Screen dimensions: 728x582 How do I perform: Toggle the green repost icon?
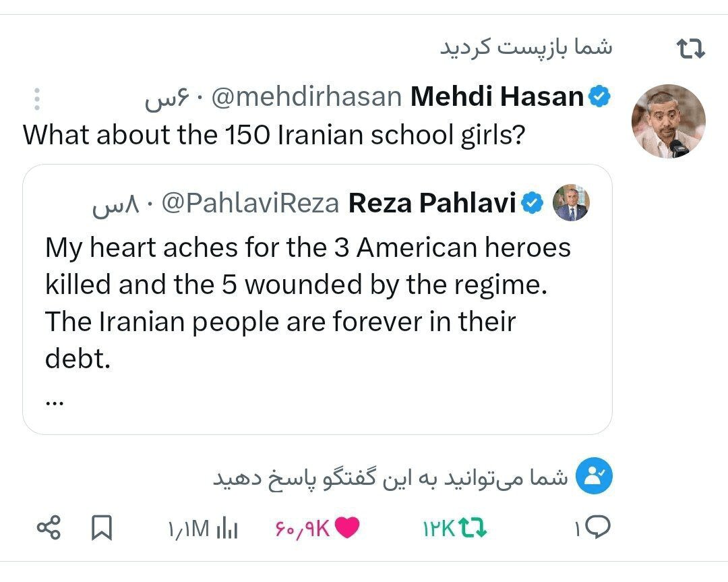[x=472, y=528]
